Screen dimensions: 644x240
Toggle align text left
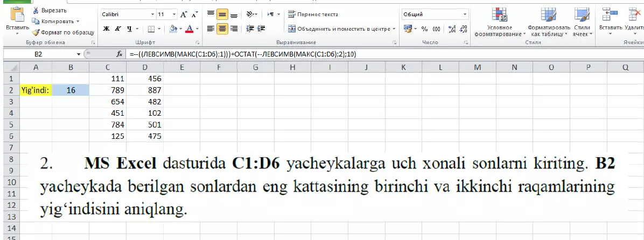pos(211,29)
